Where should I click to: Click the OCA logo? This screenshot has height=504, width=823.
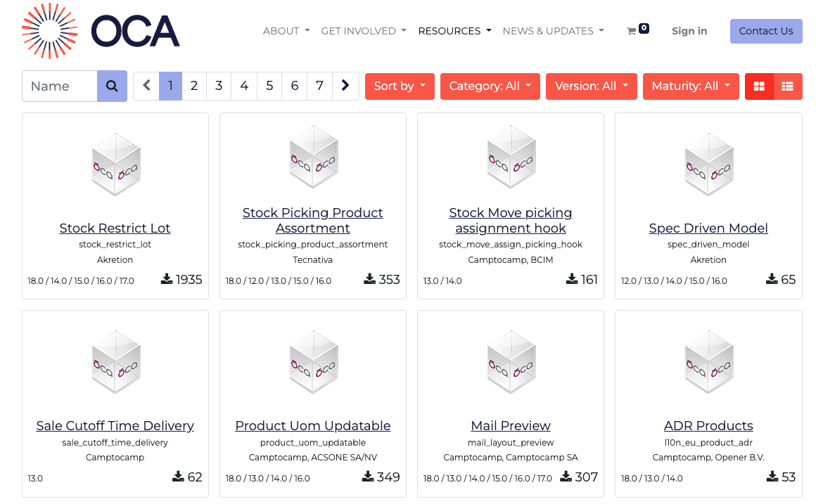coord(101,31)
